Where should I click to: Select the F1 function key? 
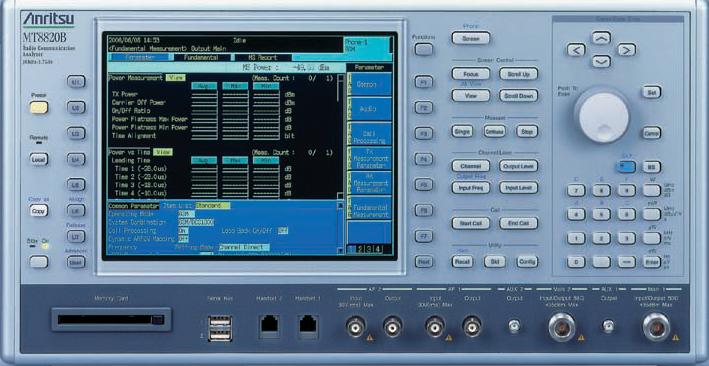point(424,82)
